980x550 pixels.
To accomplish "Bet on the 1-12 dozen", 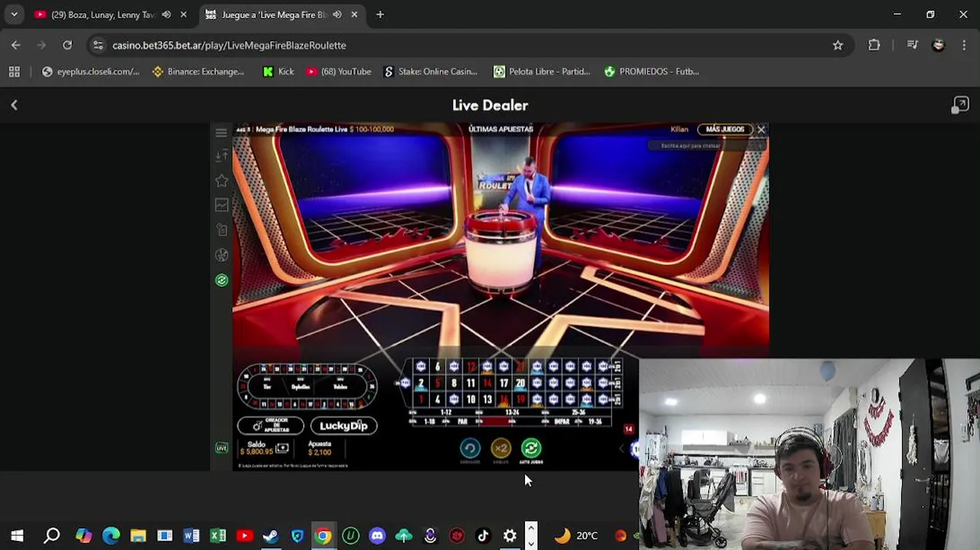I will (x=446, y=412).
